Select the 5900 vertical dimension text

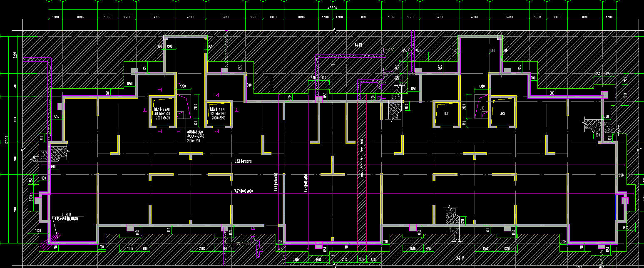pyautogui.click(x=15, y=209)
